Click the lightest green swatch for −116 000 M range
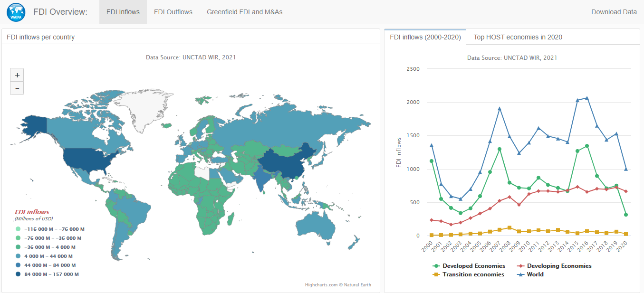This screenshot has width=644, height=293. click(17, 228)
